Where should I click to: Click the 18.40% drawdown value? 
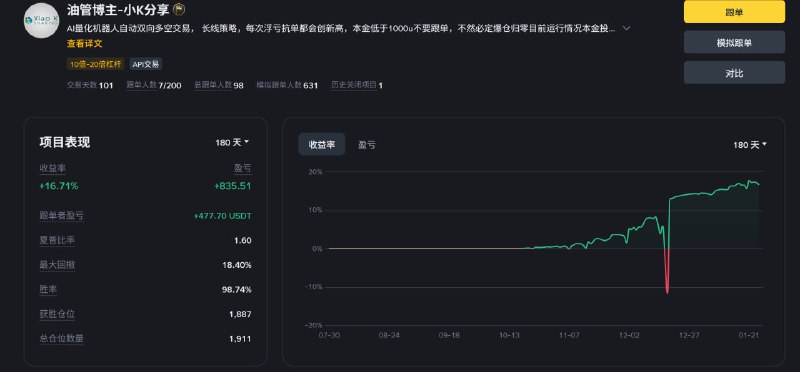click(237, 265)
